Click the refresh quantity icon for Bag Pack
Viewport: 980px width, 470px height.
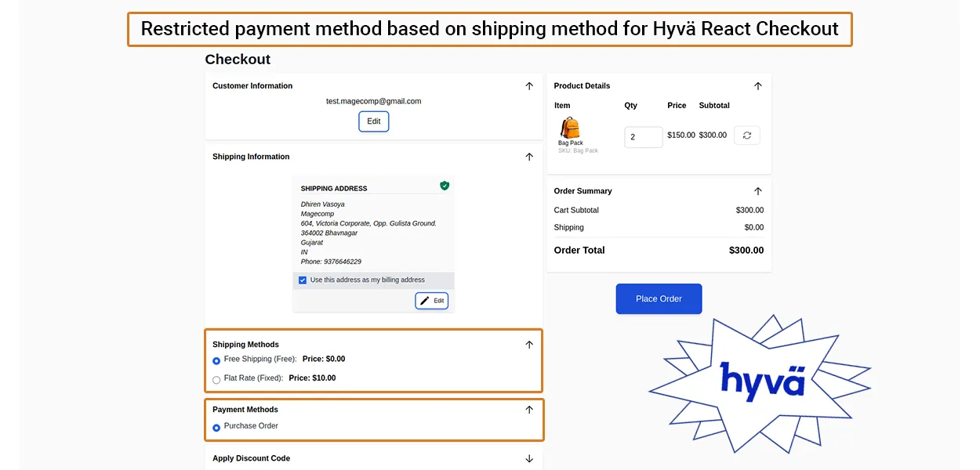pyautogui.click(x=746, y=136)
